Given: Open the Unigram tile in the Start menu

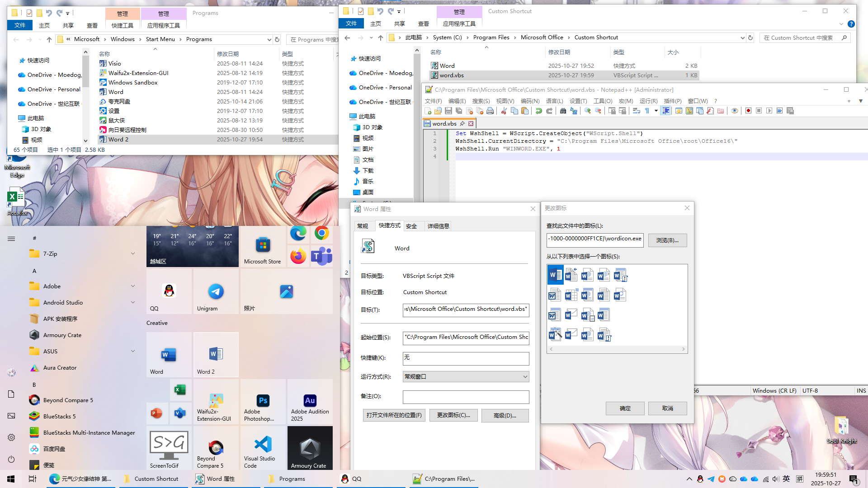Looking at the screenshot, I should pos(216,291).
